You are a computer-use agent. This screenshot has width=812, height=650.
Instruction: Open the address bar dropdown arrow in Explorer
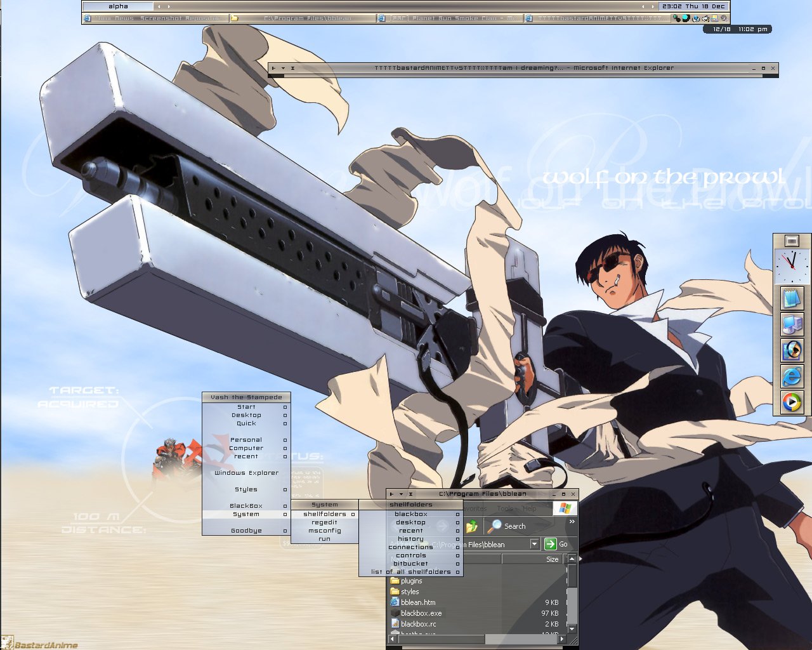(534, 544)
